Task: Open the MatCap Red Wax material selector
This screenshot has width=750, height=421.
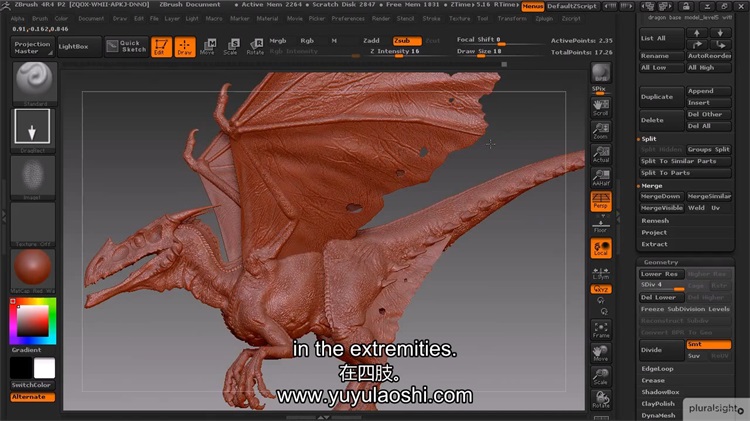Action: pyautogui.click(x=33, y=271)
